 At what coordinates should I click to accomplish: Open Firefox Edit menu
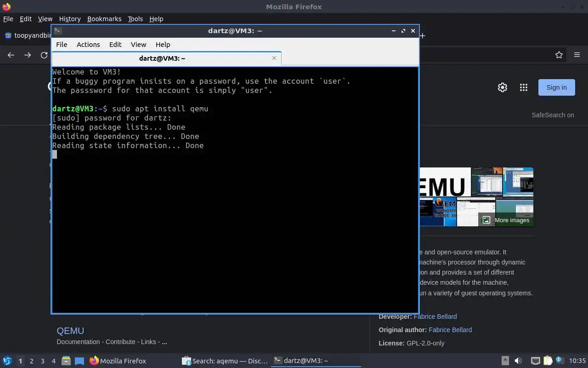point(26,19)
